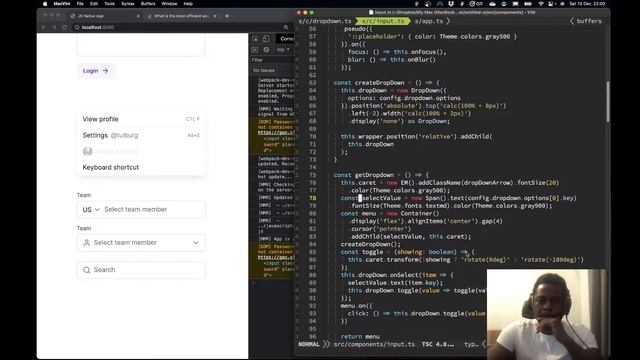Switch to the s/c/dropdown.ts buffer tab in Vim
640x360 pixels.
pos(325,21)
